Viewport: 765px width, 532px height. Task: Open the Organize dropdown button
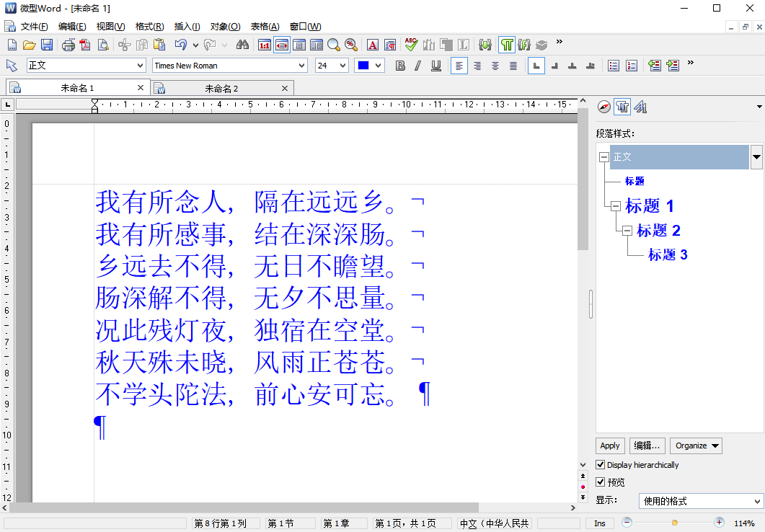click(697, 445)
